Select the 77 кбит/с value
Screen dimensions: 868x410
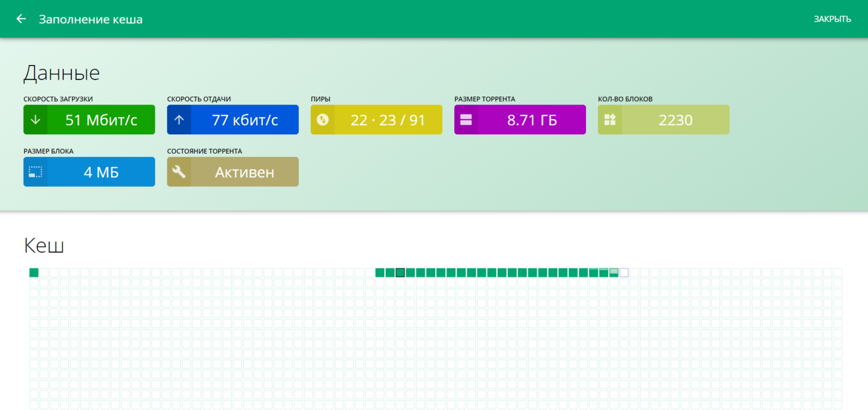(245, 120)
